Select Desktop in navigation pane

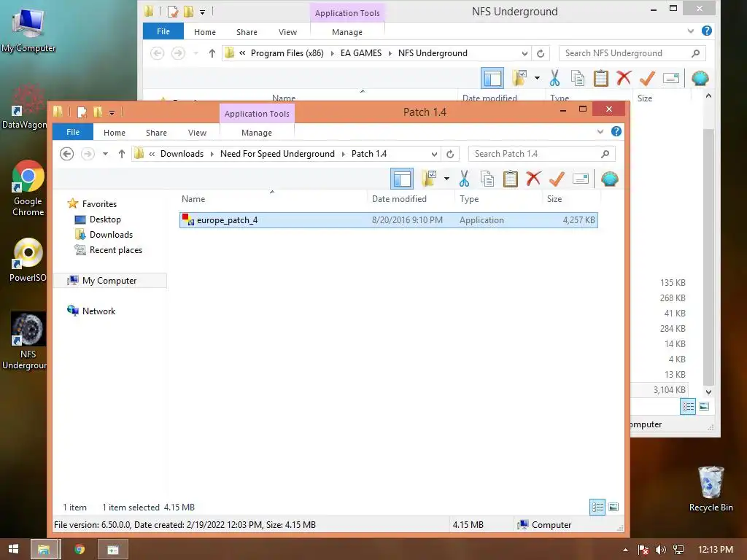[x=105, y=219]
